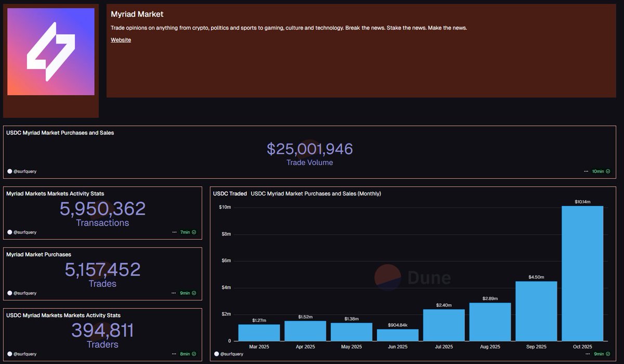
Task: Click the 'Jun 2025' axis label
Action: (x=398, y=346)
